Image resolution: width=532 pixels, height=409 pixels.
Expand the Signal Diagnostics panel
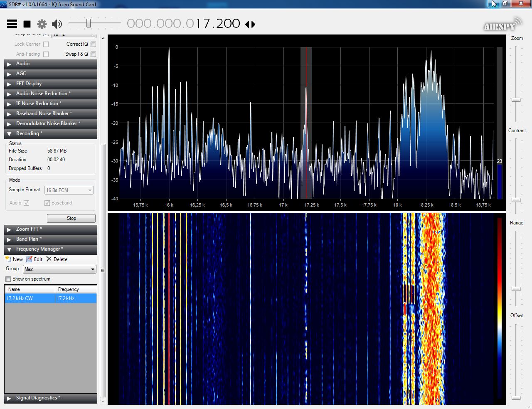38,398
